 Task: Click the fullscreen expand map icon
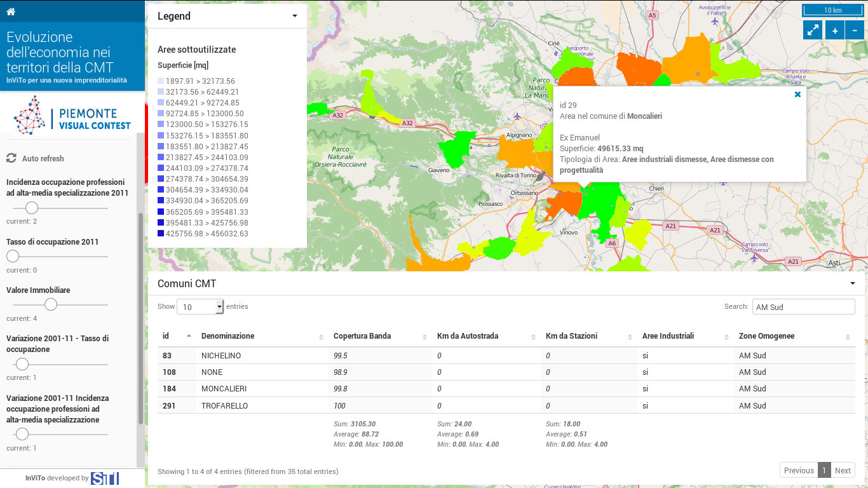[813, 30]
